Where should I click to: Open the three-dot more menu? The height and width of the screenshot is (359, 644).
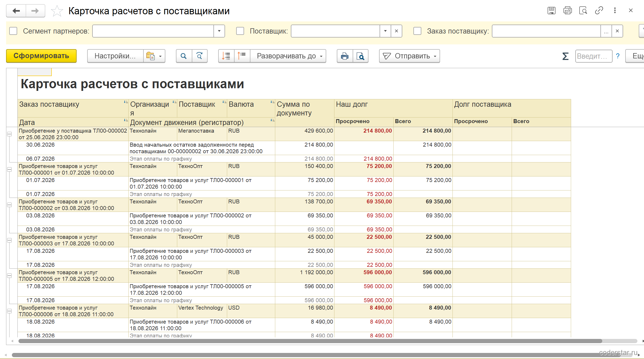[615, 11]
